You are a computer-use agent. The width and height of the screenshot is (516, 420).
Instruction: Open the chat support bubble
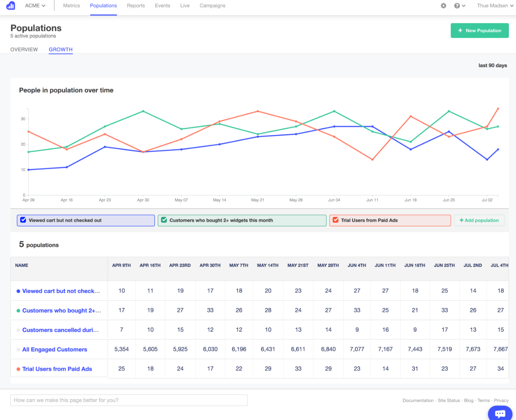(x=500, y=413)
